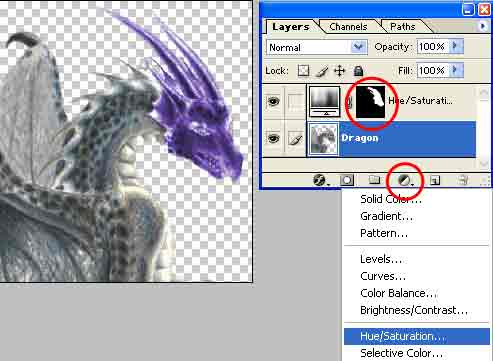Hide the Dragon layer
The height and width of the screenshot is (361, 493).
tap(273, 138)
